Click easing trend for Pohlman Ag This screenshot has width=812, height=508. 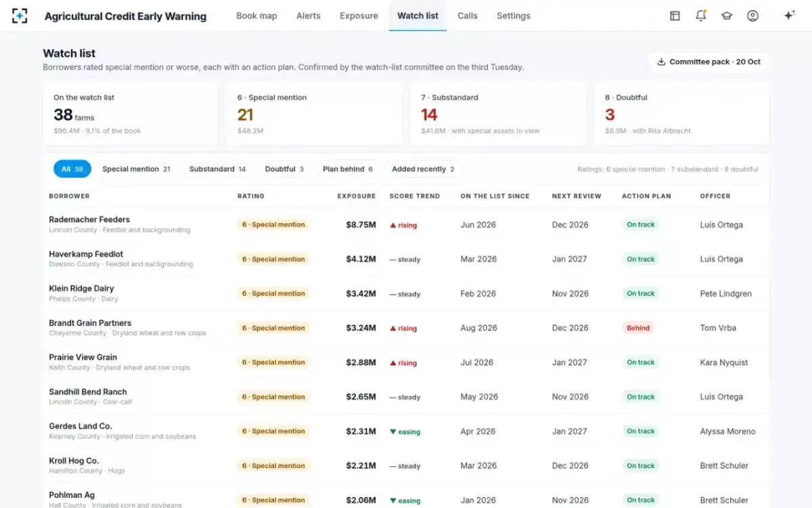405,501
